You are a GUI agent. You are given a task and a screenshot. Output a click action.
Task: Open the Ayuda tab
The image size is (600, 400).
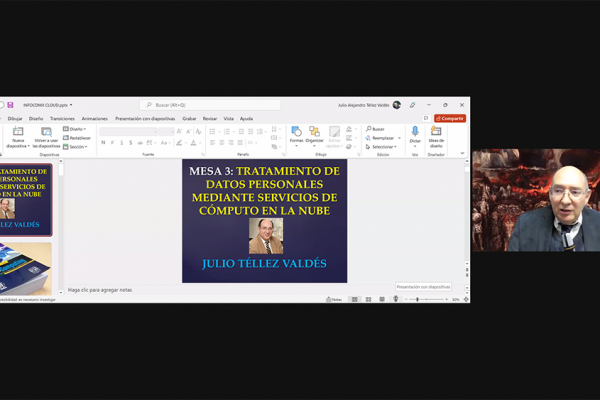[246, 119]
